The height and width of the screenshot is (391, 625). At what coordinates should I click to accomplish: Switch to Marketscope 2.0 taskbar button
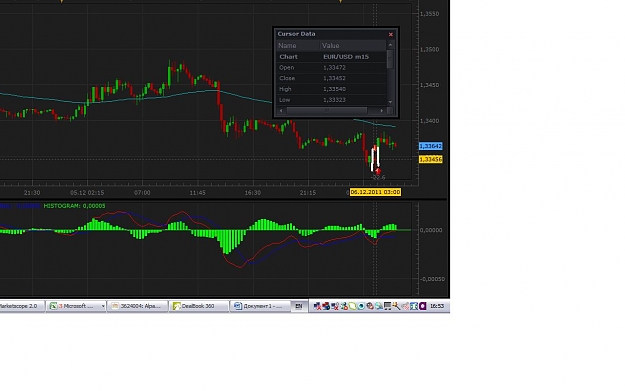coord(22,306)
